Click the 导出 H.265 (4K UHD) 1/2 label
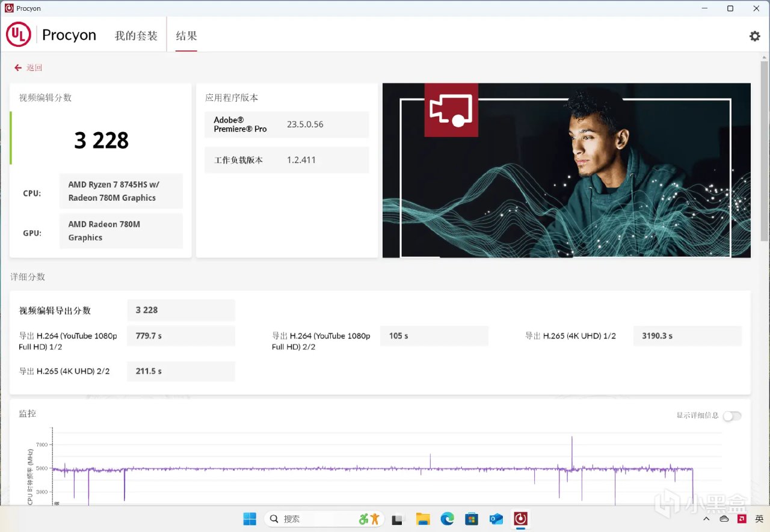 coord(570,336)
